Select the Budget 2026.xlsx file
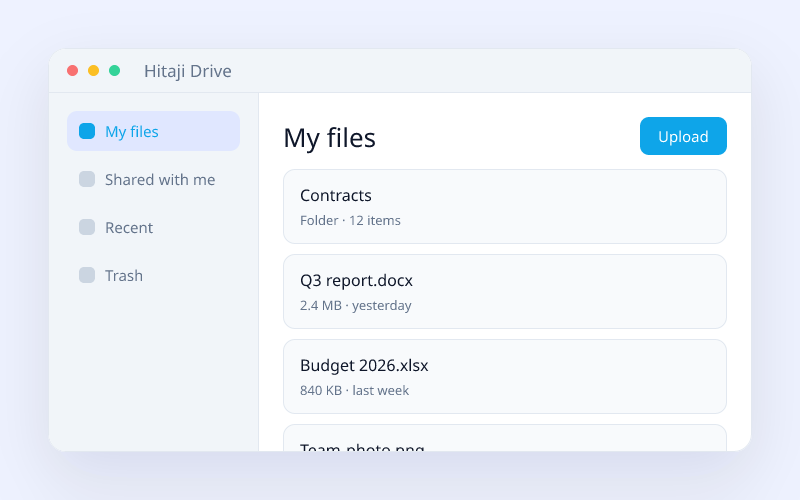This screenshot has width=800, height=500. coord(505,377)
